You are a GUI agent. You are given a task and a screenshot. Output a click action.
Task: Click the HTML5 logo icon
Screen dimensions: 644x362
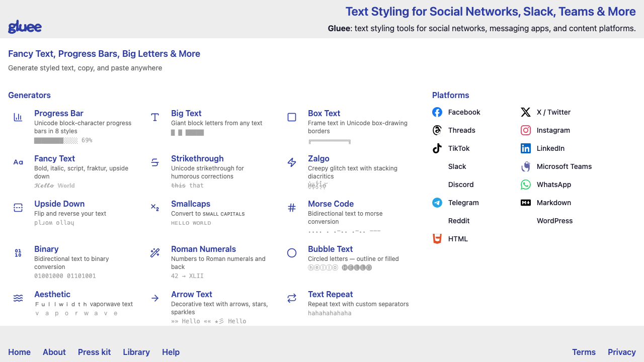tap(437, 239)
